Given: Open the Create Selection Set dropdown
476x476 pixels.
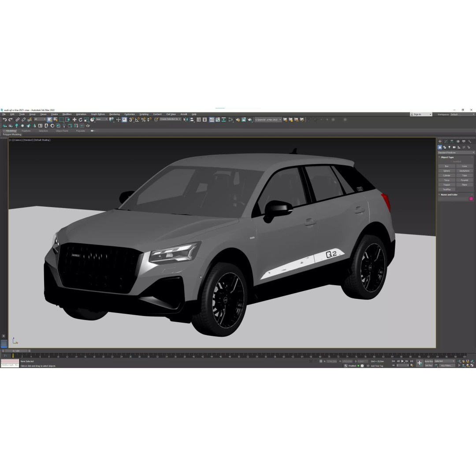Looking at the screenshot, I should point(170,119).
